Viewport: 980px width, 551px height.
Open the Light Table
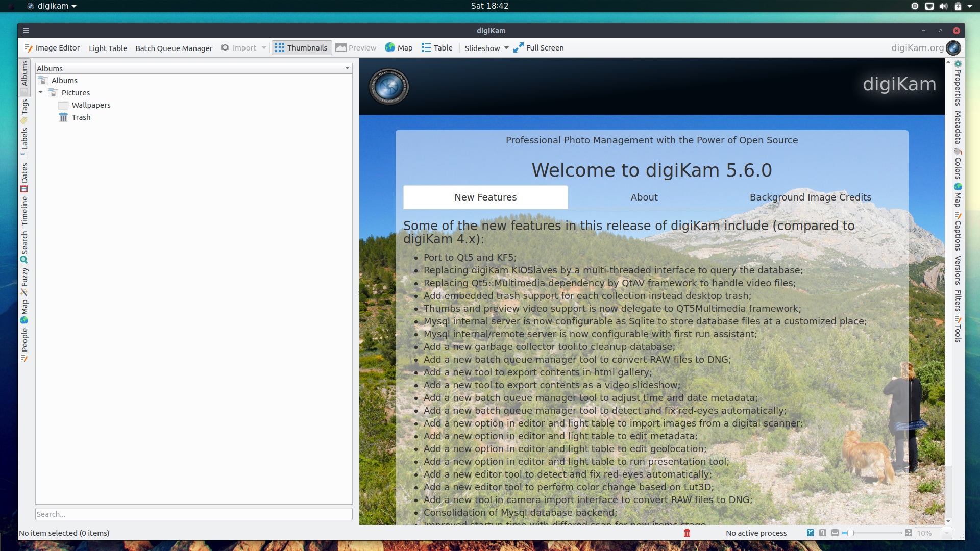pos(108,47)
